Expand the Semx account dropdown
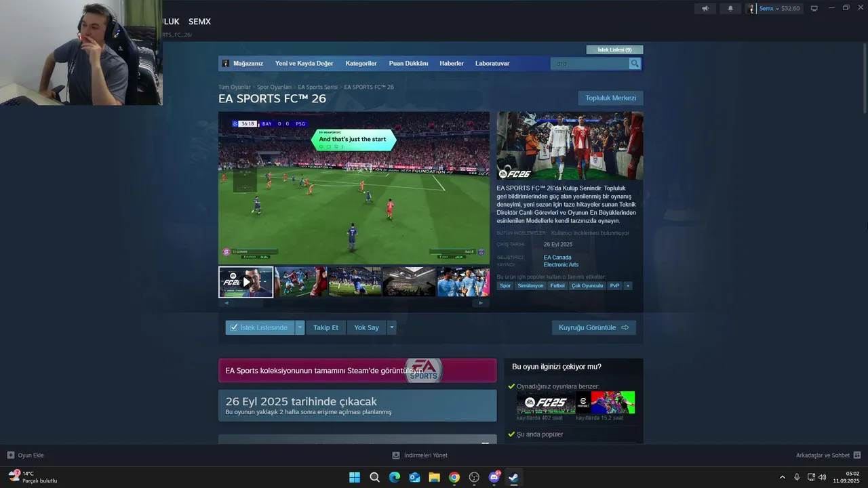 tap(779, 8)
